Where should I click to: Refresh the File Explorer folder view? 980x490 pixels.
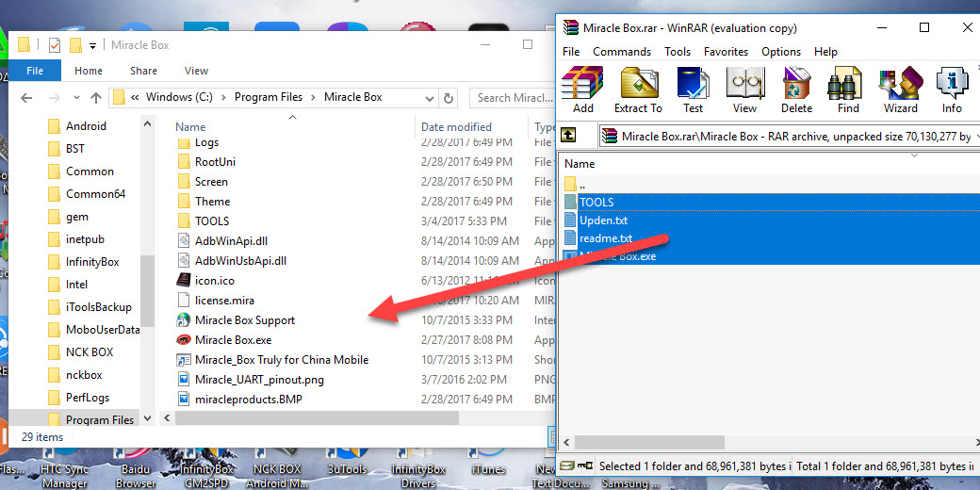pos(448,98)
